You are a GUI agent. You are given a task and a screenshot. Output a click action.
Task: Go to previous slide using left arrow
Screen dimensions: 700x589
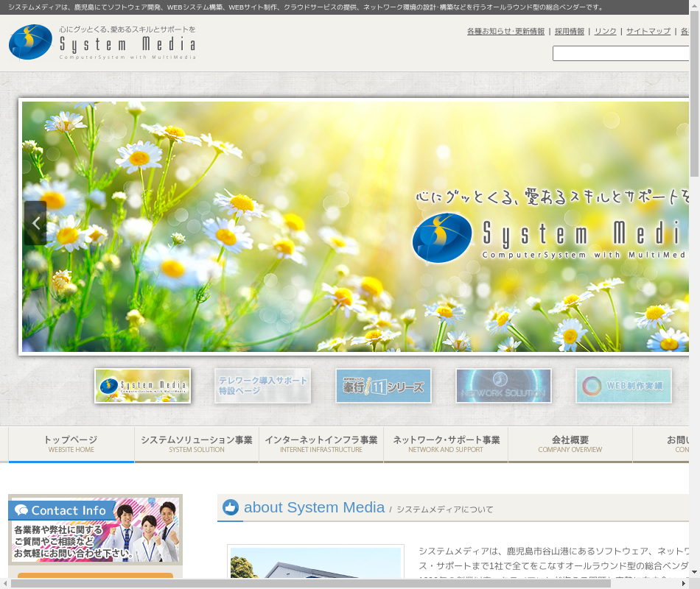tap(35, 223)
